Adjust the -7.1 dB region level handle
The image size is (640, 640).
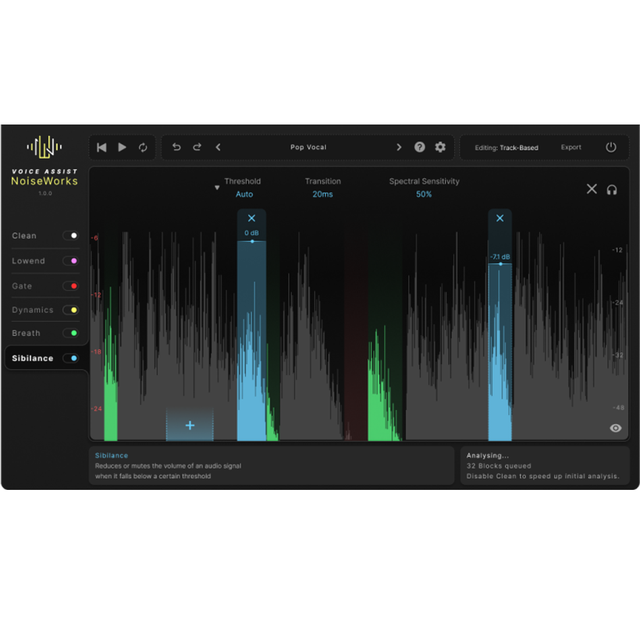pos(500,264)
